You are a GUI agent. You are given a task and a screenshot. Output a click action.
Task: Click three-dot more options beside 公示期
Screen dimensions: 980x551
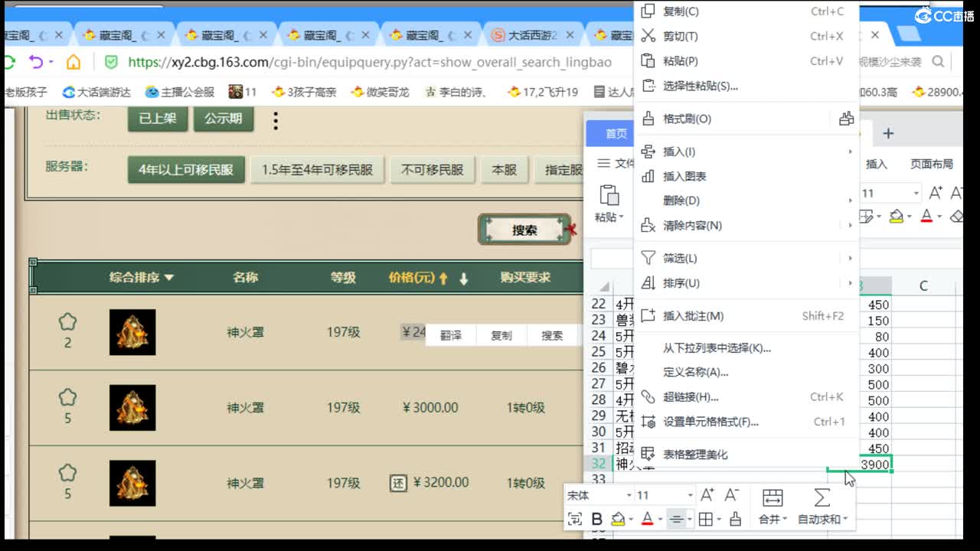(276, 119)
